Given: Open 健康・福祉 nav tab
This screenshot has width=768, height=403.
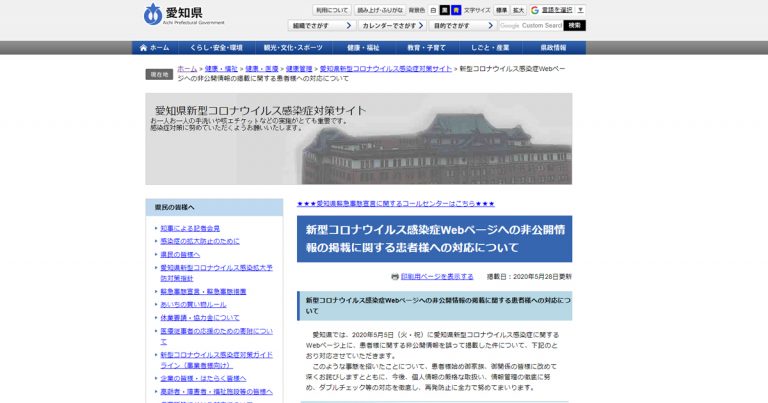Looking at the screenshot, I should (363, 47).
